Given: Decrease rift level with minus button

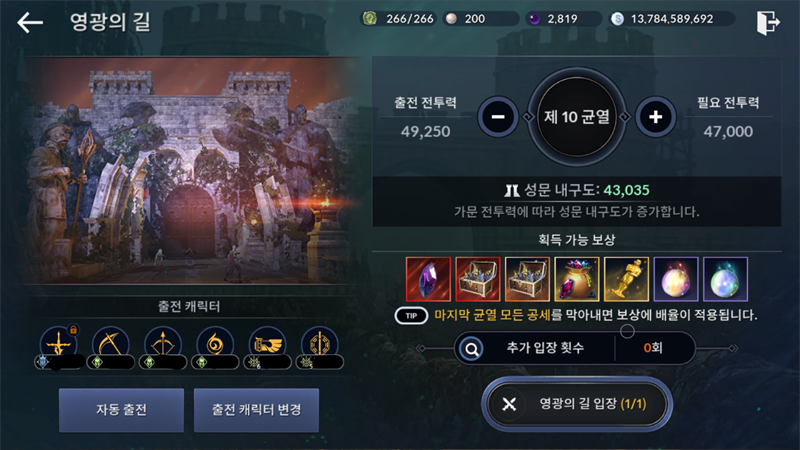Looking at the screenshot, I should coord(498,117).
